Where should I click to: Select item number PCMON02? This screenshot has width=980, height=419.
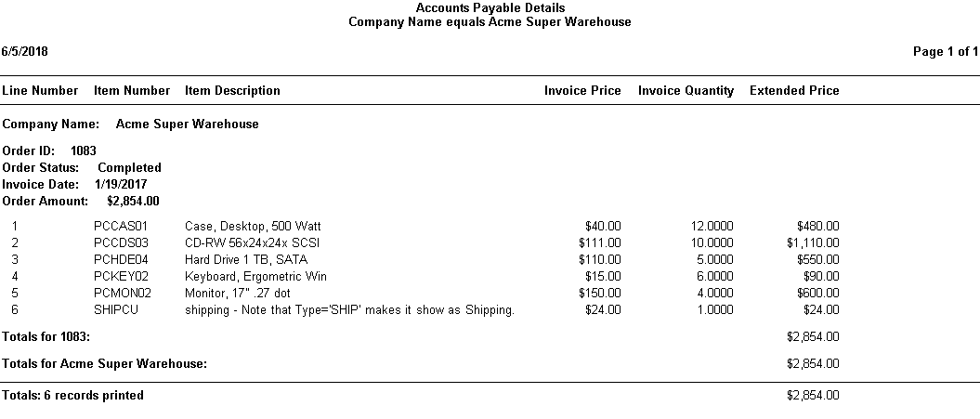[122, 294]
